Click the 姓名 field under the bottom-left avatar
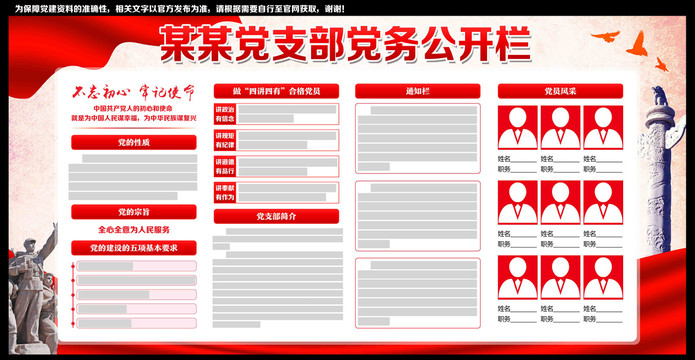The width and height of the screenshot is (695, 360). [x=517, y=309]
